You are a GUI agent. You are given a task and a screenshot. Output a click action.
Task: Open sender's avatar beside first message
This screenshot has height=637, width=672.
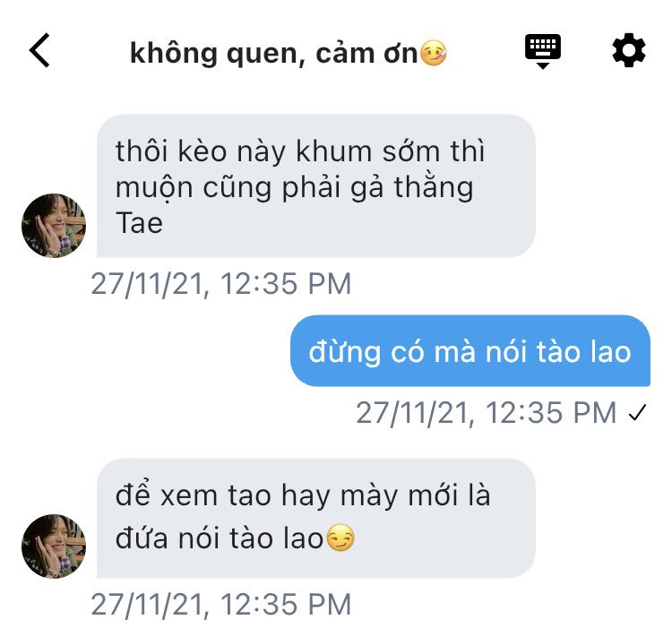(x=54, y=226)
